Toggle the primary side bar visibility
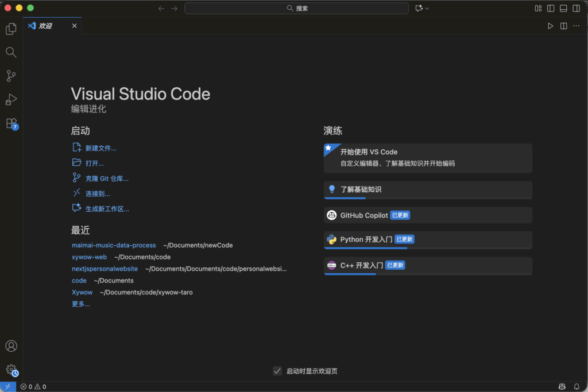Viewport: 588px width, 392px height. pos(551,9)
